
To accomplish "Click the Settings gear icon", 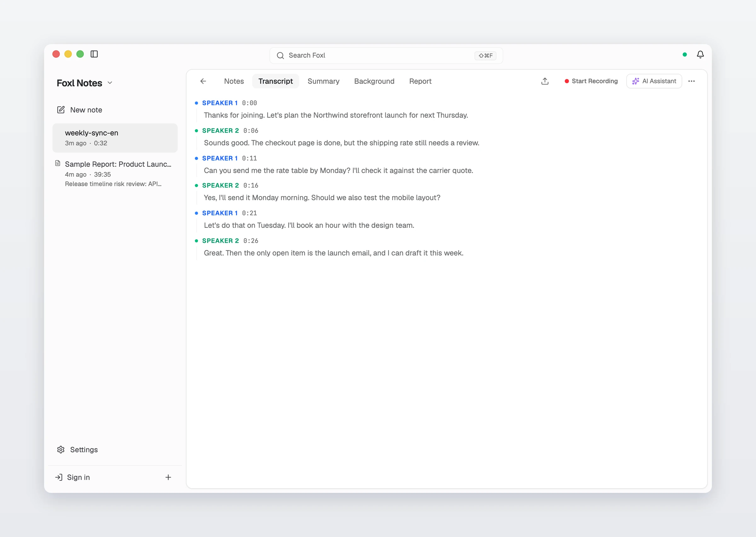I will 61,450.
